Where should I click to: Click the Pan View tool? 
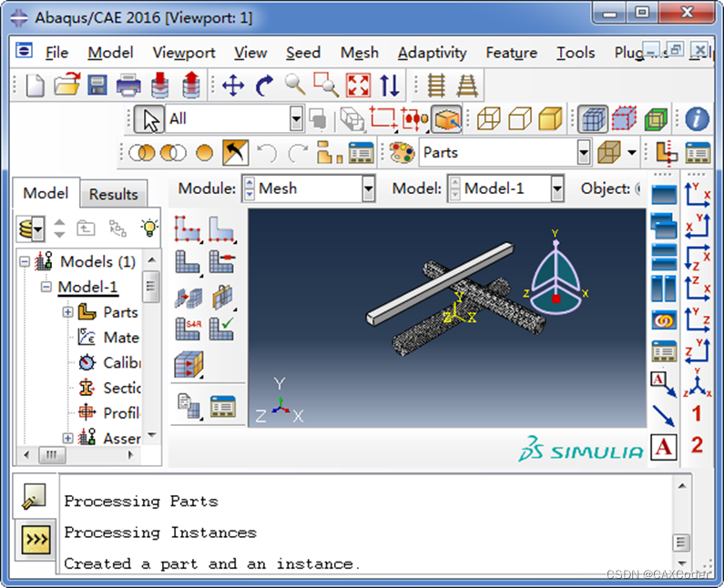233,86
